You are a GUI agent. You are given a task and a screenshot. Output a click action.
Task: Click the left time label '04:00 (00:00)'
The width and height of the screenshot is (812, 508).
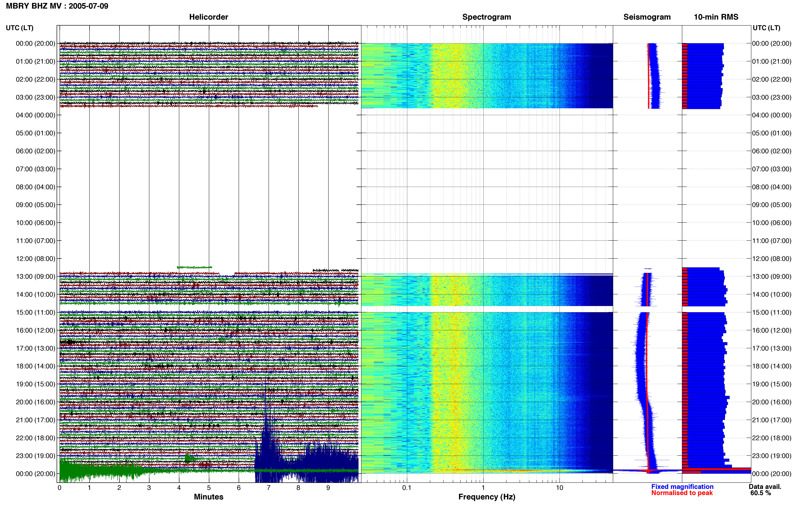[36, 115]
